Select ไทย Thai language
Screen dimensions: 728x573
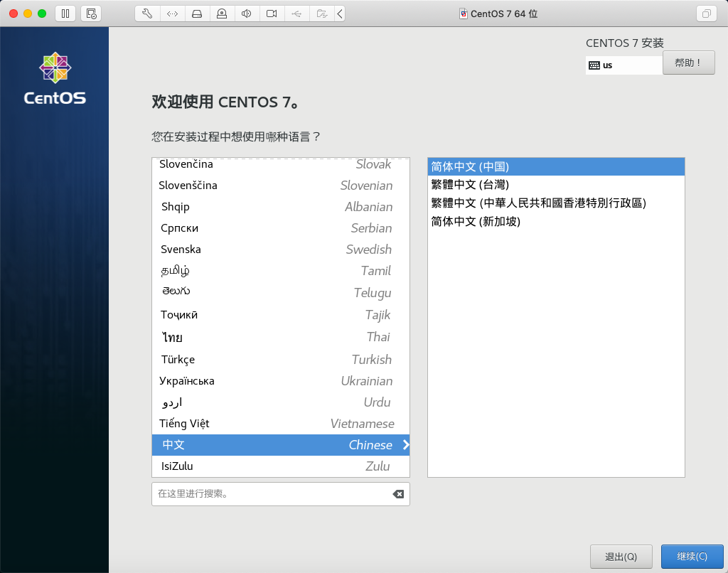point(280,337)
